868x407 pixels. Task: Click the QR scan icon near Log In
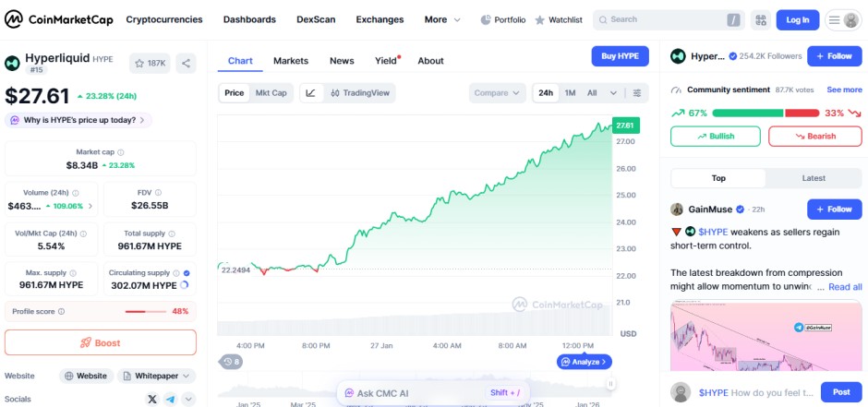coord(761,19)
